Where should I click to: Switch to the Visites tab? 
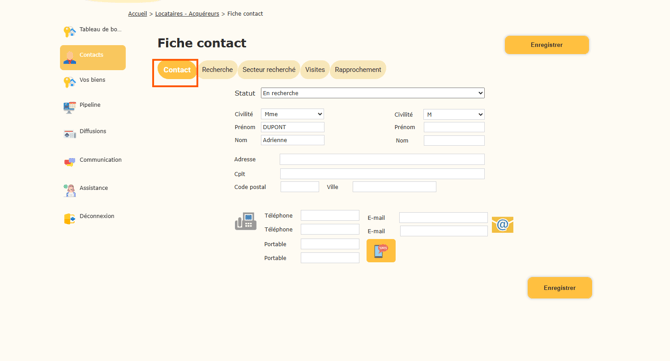(315, 70)
